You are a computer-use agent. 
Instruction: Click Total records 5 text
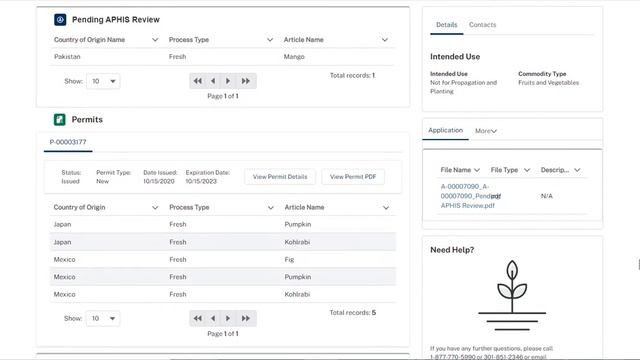(353, 313)
